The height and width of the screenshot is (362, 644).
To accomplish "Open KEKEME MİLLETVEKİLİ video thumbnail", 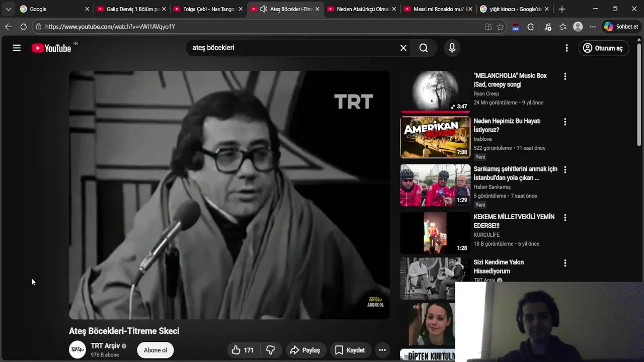I will coord(435,233).
